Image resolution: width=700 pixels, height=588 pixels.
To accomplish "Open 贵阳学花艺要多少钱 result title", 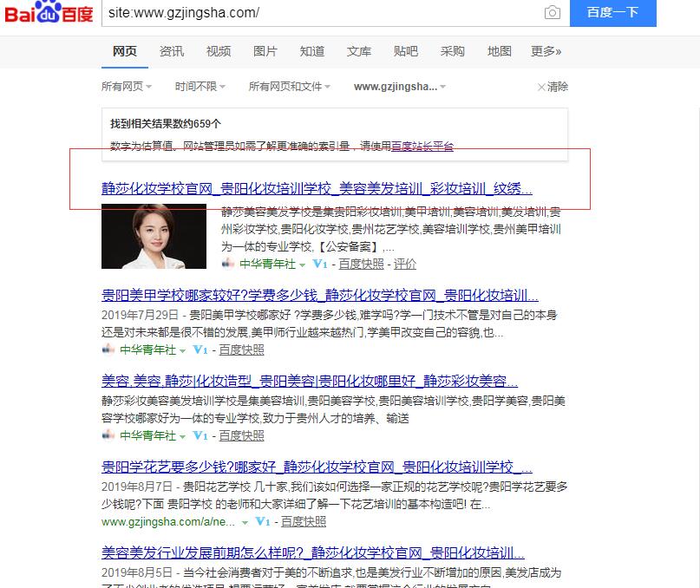I will pyautogui.click(x=317, y=467).
